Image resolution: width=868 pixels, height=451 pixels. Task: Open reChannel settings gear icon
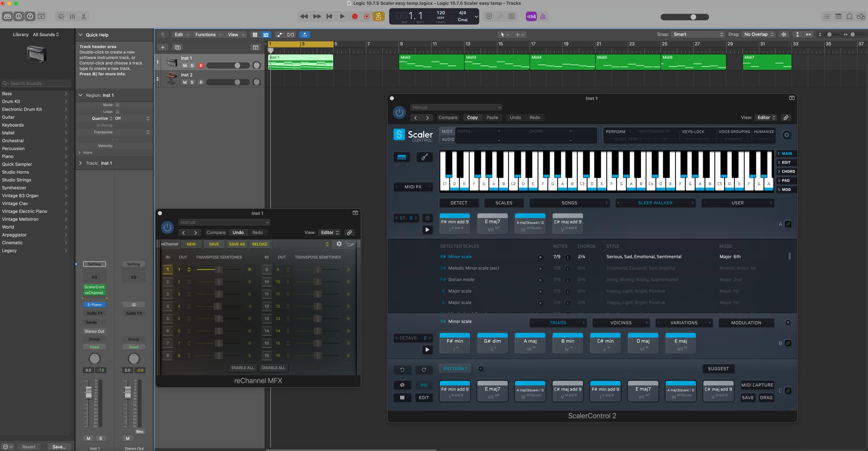pyautogui.click(x=339, y=244)
